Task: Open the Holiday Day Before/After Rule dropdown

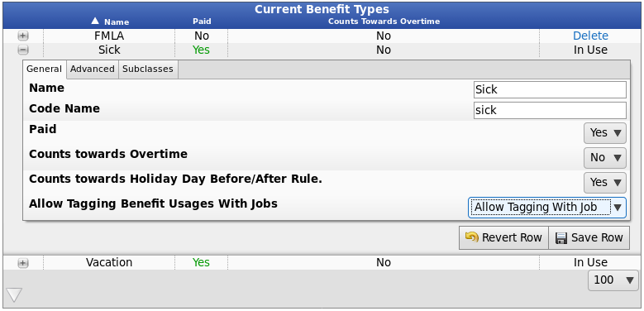Action: click(605, 183)
